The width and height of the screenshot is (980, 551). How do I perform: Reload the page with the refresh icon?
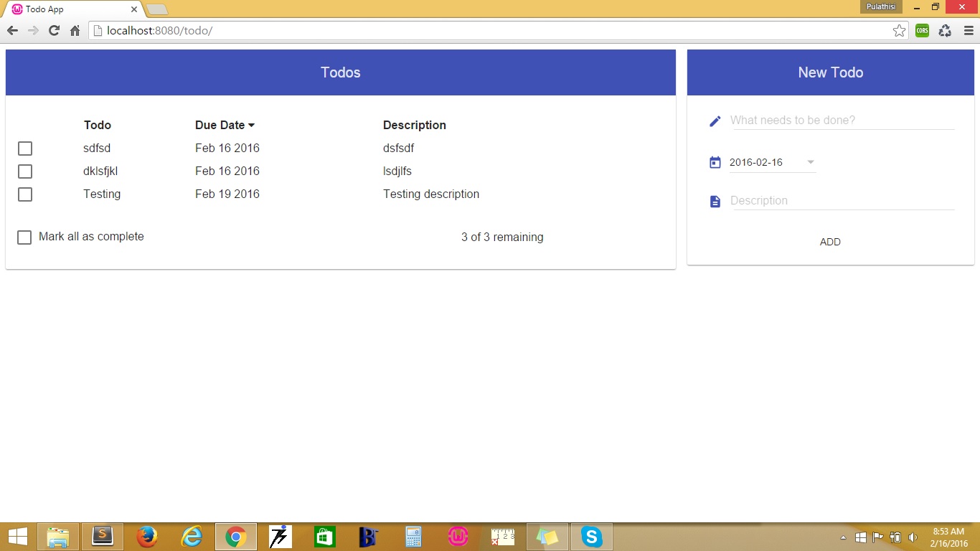tap(54, 31)
